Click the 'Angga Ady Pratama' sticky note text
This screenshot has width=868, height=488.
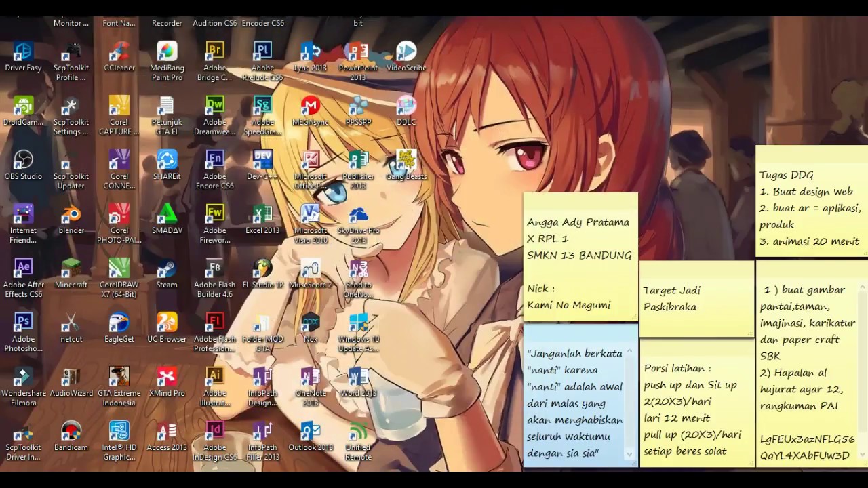tap(578, 222)
